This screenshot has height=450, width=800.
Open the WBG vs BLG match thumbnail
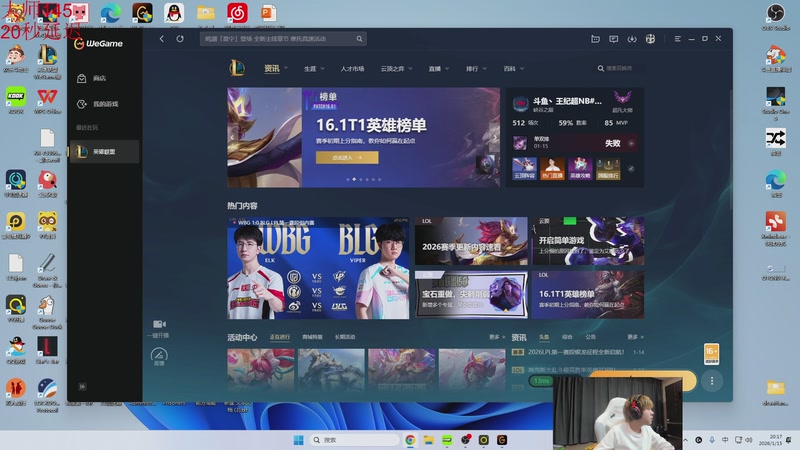tap(318, 268)
